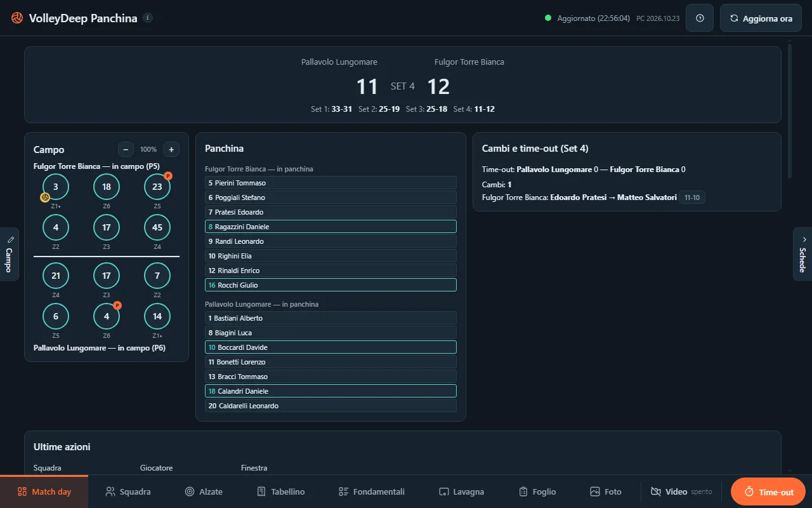The width and height of the screenshot is (812, 508).
Task: Select Lungomare player 7 in Z2
Action: click(x=157, y=276)
